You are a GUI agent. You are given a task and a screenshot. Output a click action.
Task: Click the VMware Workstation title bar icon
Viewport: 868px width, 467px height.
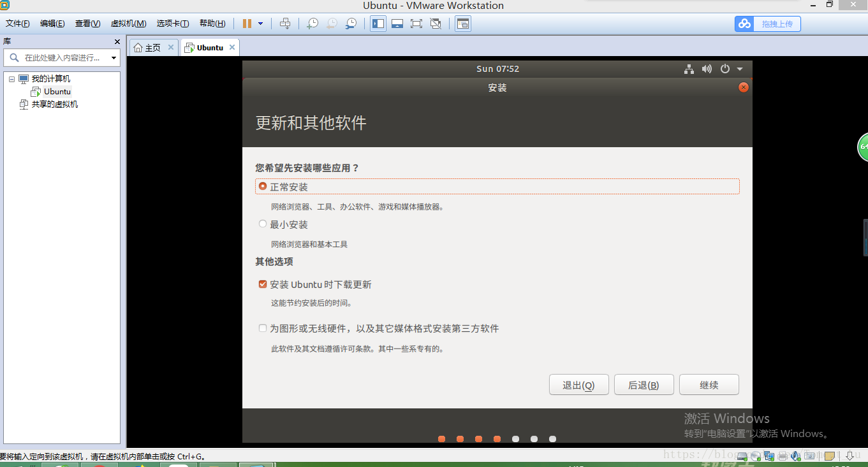pos(4,5)
